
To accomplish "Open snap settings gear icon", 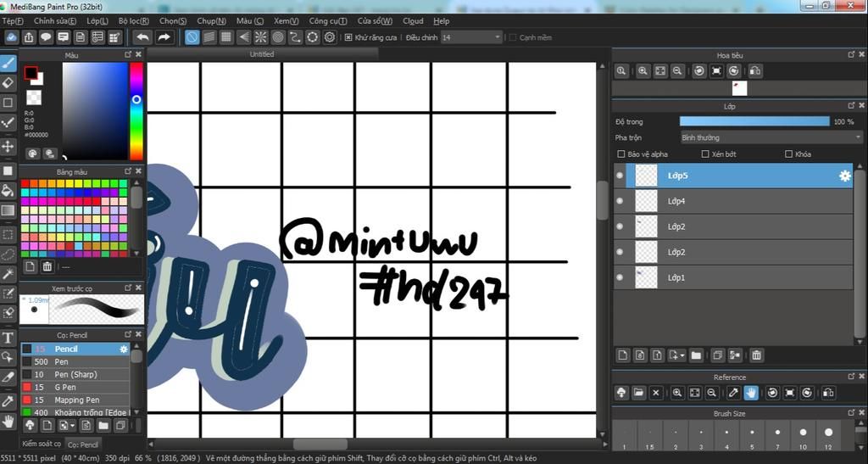I will (330, 37).
